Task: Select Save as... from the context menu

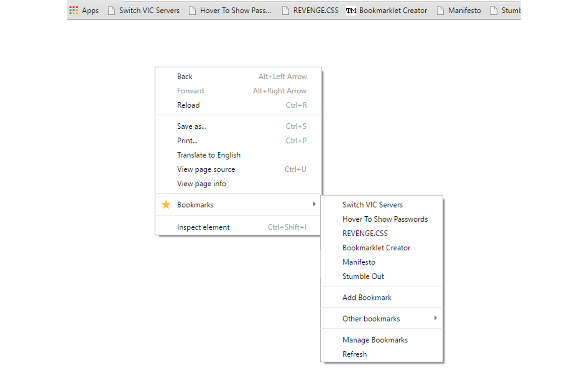Action: (x=238, y=126)
